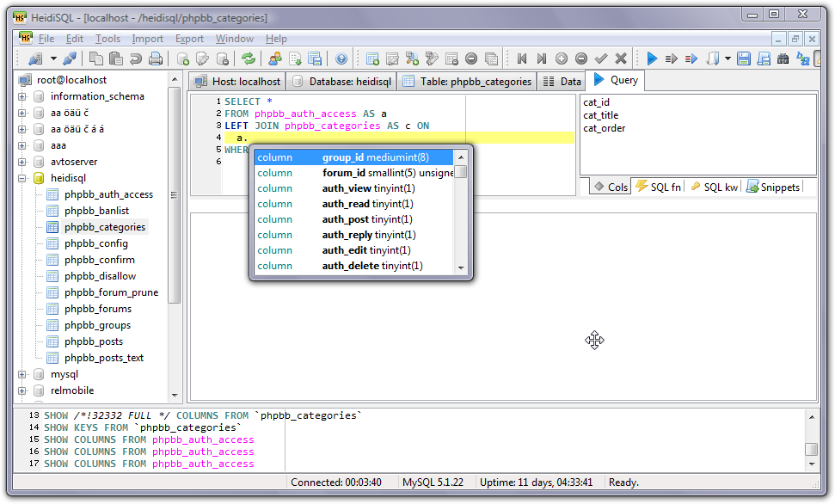Click the SQL log scroll up arrow

click(811, 417)
